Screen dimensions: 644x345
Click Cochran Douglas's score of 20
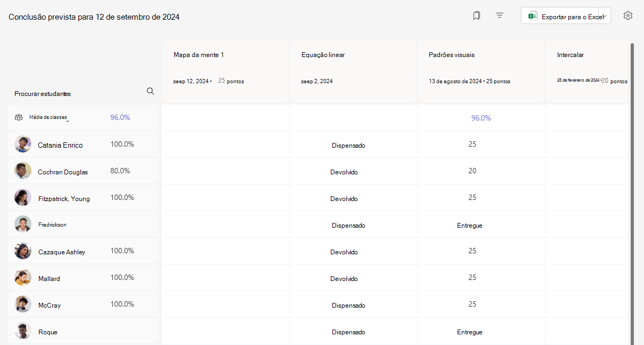pos(472,171)
